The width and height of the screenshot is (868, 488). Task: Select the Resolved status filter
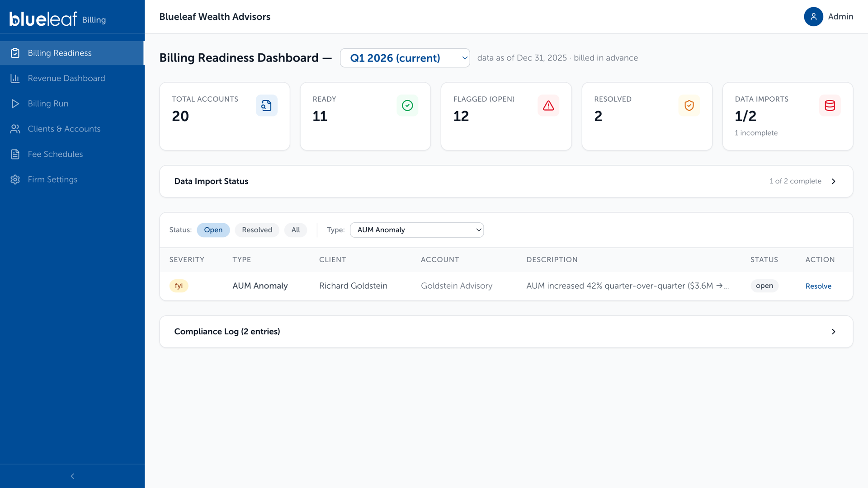(x=257, y=230)
